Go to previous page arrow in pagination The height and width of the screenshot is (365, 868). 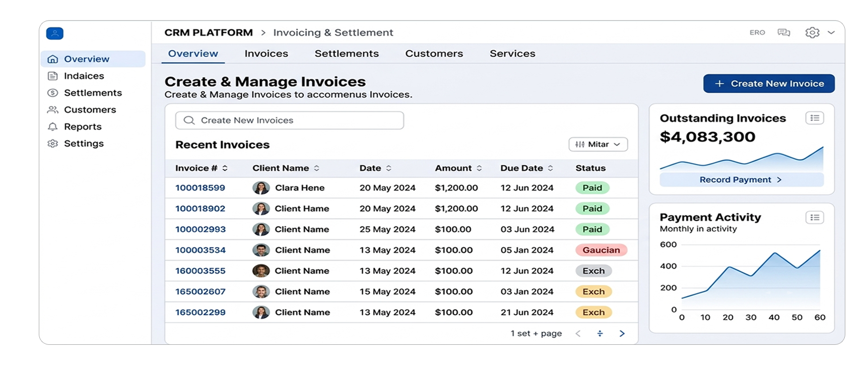(x=578, y=333)
